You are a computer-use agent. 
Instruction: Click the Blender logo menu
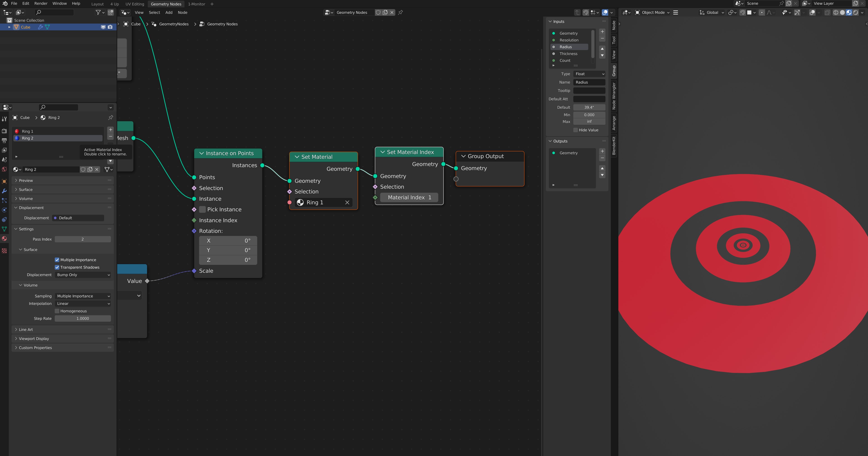pos(5,3)
